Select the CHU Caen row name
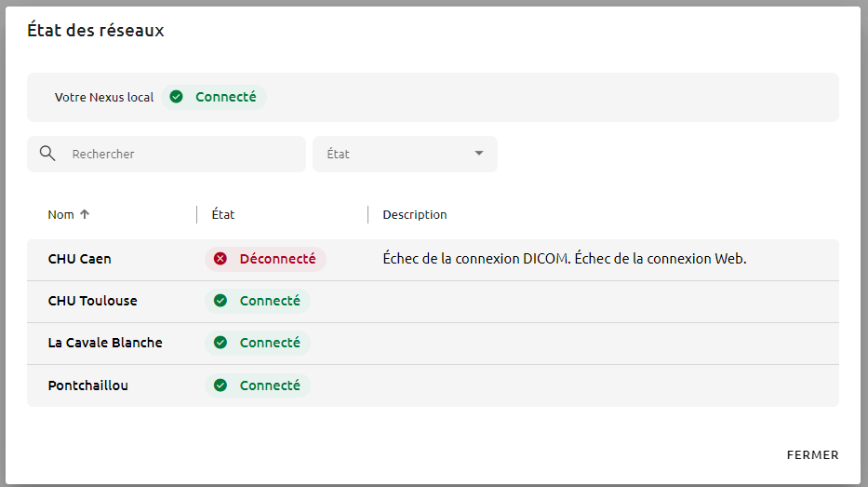The image size is (868, 487). 80,259
